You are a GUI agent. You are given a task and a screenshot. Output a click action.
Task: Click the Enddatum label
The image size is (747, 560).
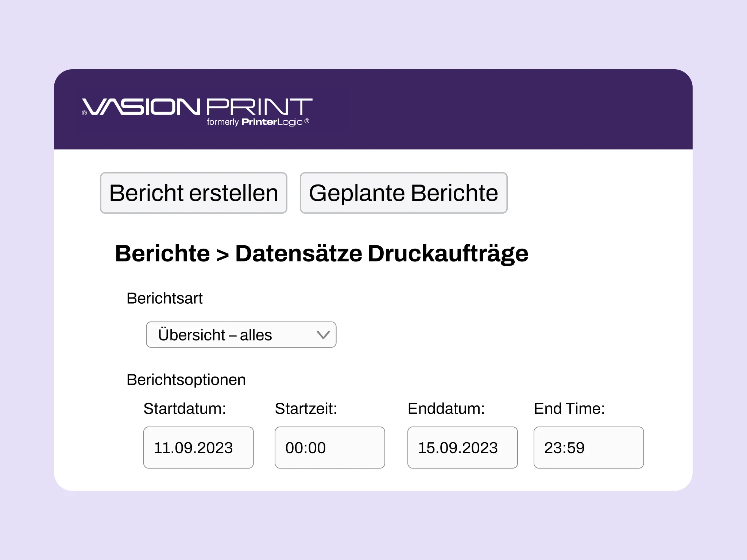pos(446,409)
